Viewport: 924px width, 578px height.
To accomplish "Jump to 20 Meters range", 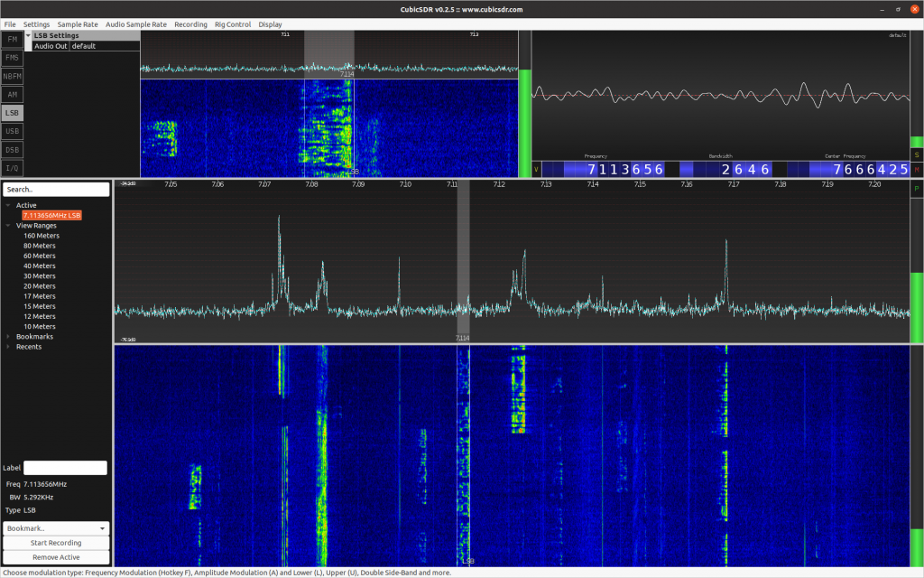I will coord(40,286).
